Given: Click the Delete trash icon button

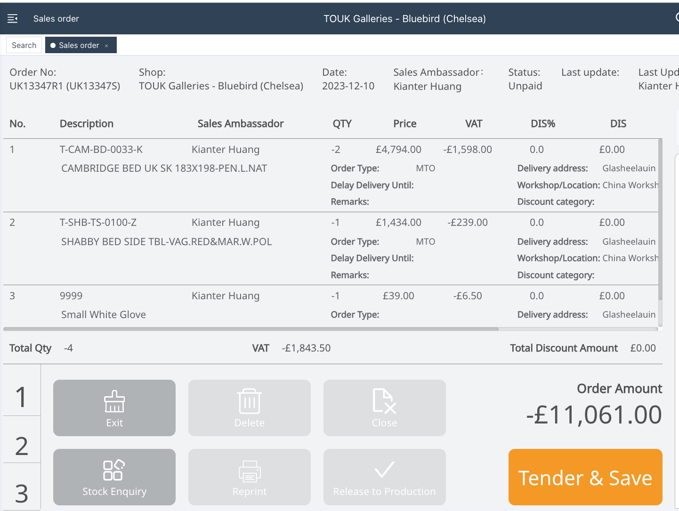Looking at the screenshot, I should pyautogui.click(x=249, y=407).
